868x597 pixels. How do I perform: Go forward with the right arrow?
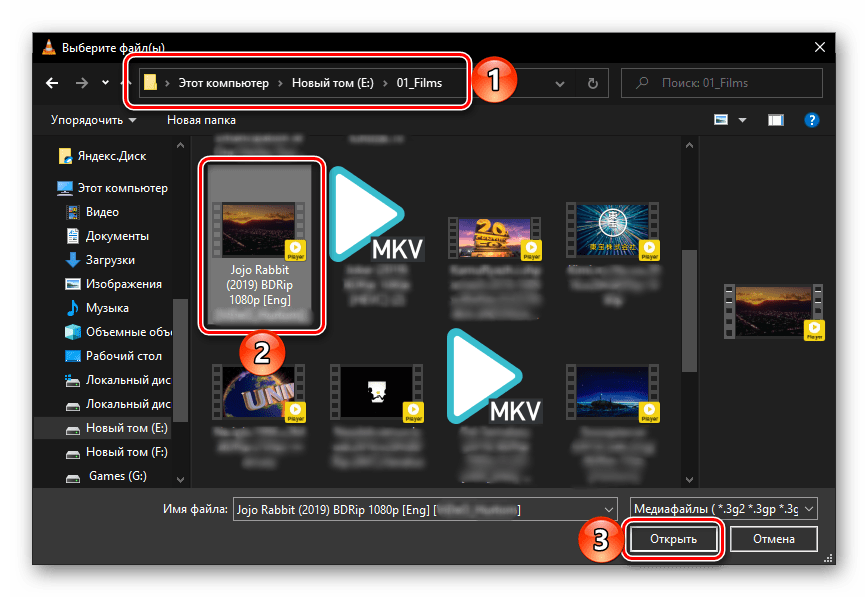point(82,83)
